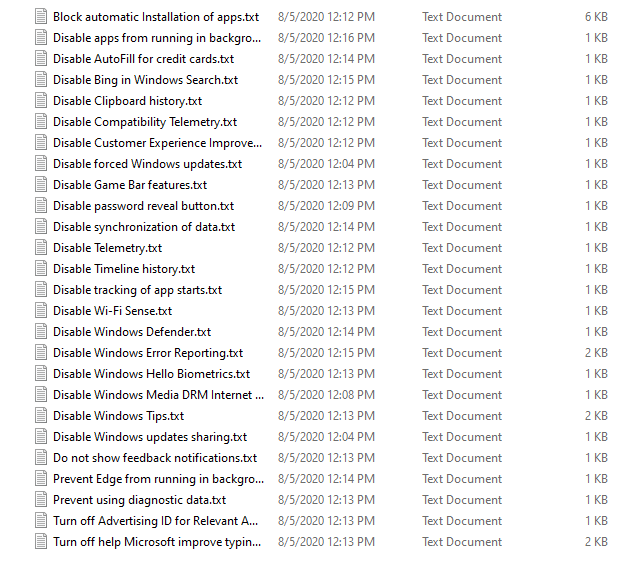The image size is (634, 573).
Task: Click Text Document type of Disable Telemetry.txt
Action: [x=462, y=249]
